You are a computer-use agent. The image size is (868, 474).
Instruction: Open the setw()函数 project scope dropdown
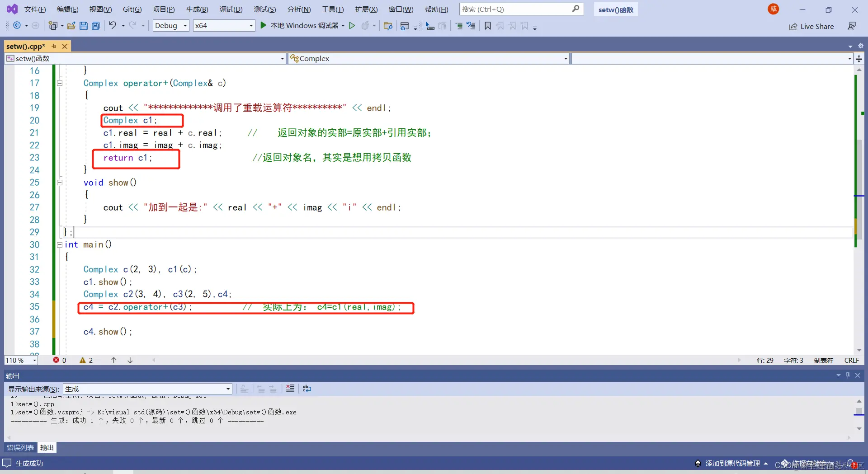point(145,58)
